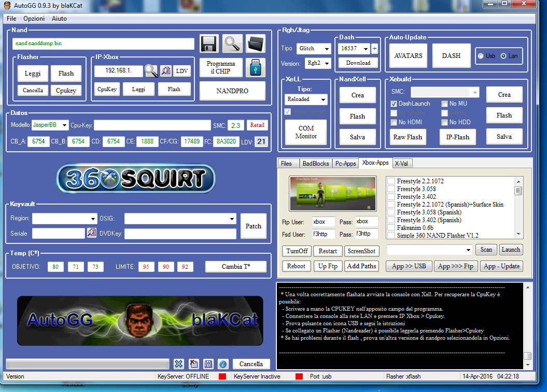The width and height of the screenshot is (547, 392).
Task: Click the Raw Flash button
Action: click(x=408, y=137)
